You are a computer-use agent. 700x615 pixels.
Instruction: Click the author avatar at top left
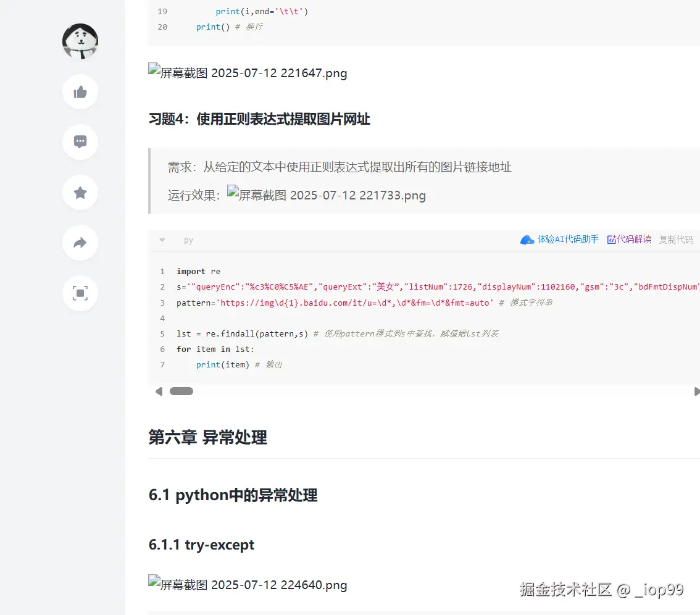tap(80, 42)
